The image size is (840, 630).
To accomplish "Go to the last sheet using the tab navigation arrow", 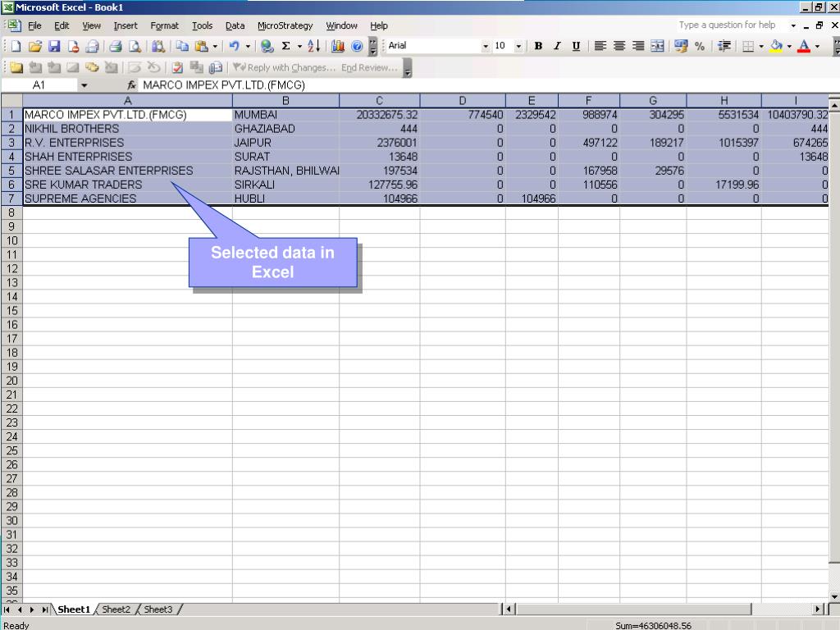I will click(x=45, y=609).
